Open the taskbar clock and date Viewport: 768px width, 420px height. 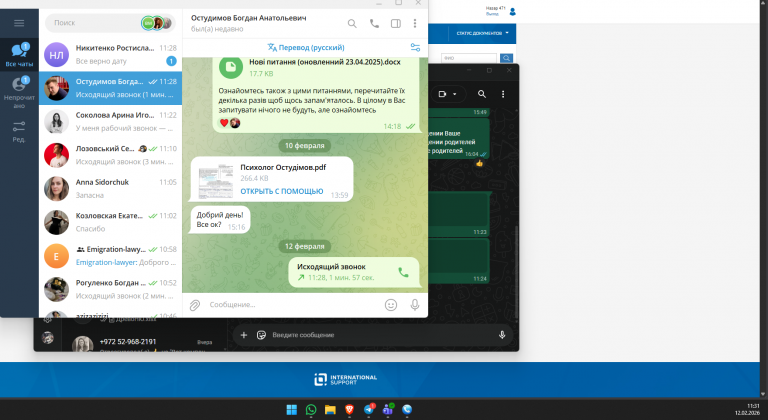coord(747,409)
